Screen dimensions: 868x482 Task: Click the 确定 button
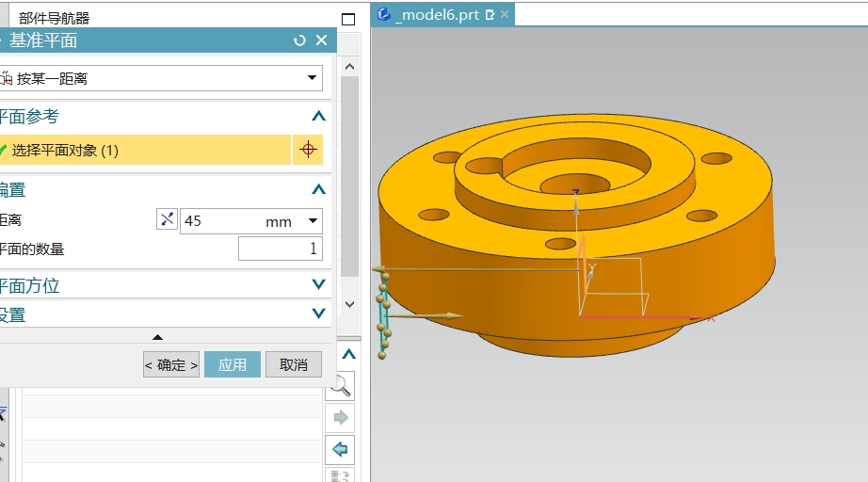171,364
